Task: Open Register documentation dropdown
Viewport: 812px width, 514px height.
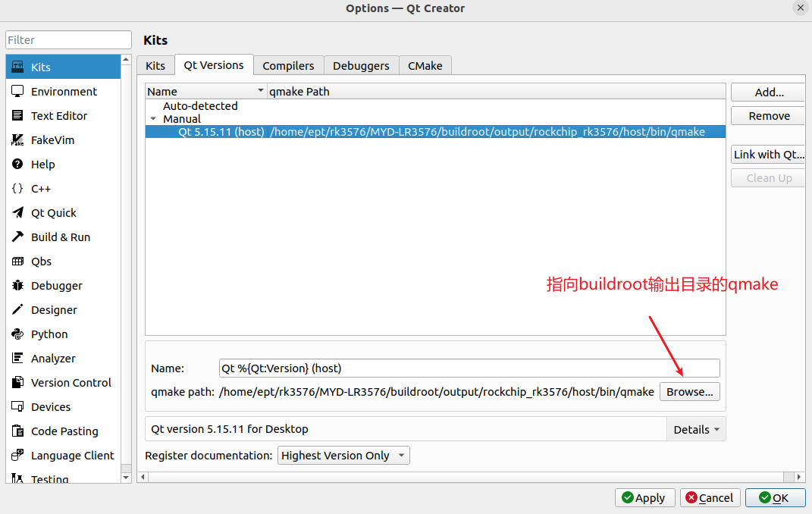Action: tap(344, 456)
